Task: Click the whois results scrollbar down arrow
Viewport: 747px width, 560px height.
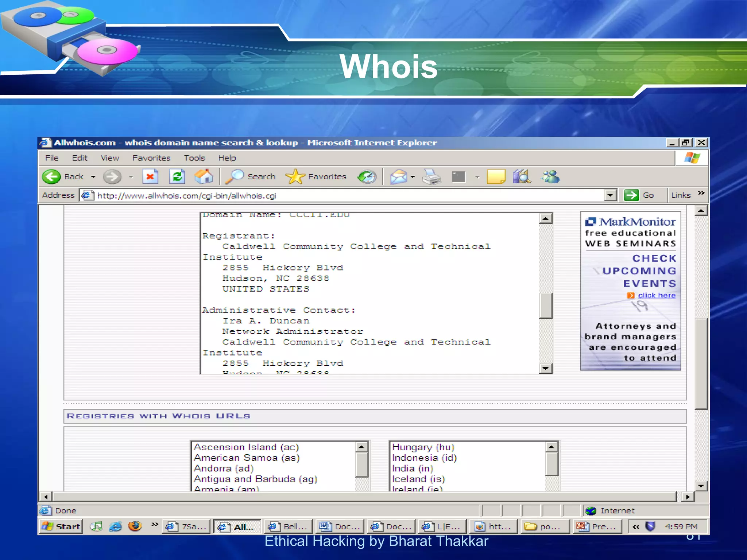Action: point(546,368)
